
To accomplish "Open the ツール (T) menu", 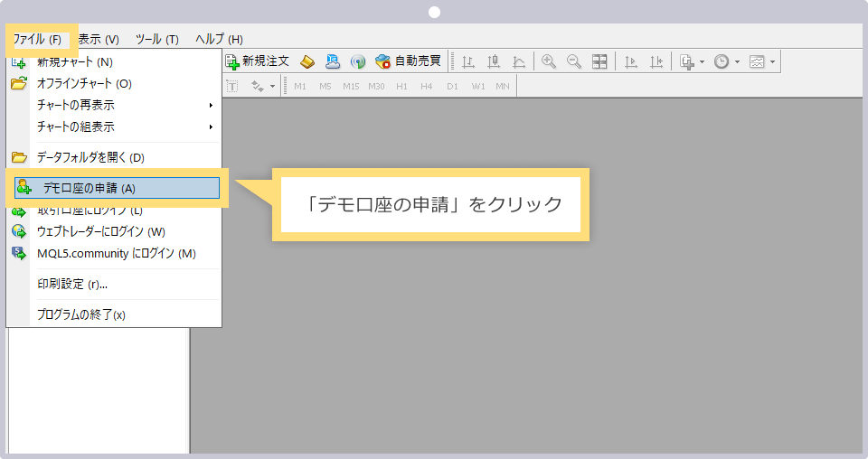I will pos(157,39).
